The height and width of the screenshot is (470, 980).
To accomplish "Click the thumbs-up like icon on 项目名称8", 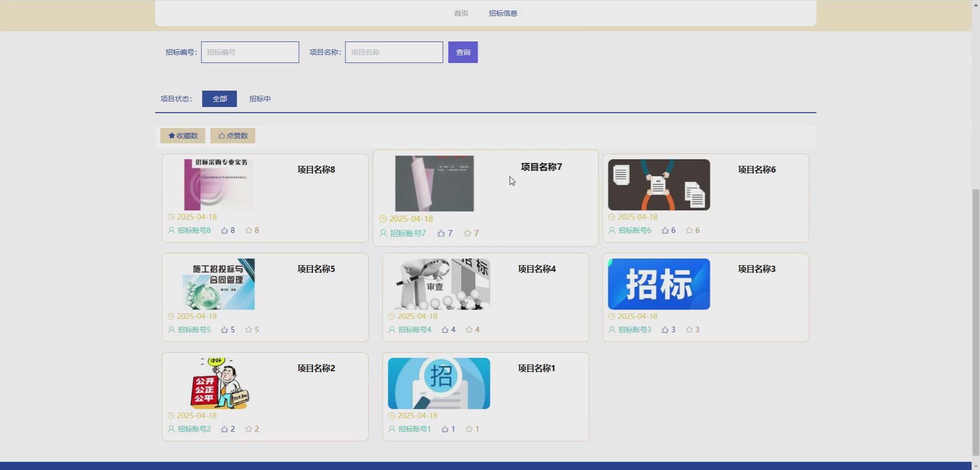I will 225,230.
